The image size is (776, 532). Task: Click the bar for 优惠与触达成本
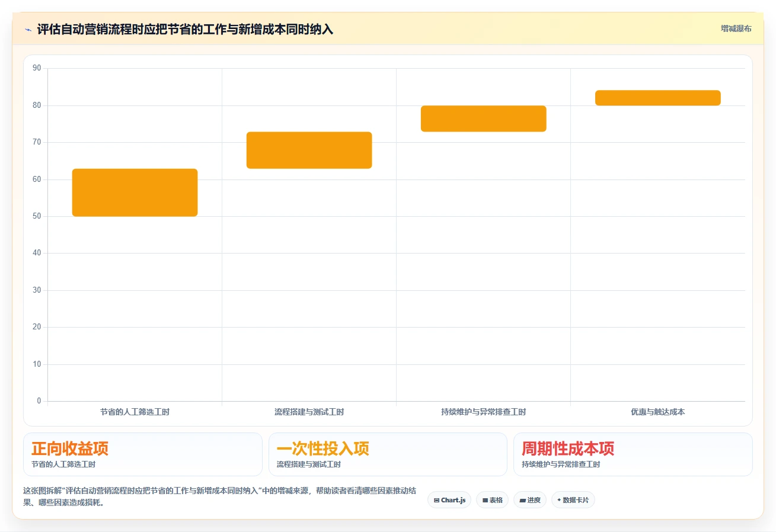(657, 98)
